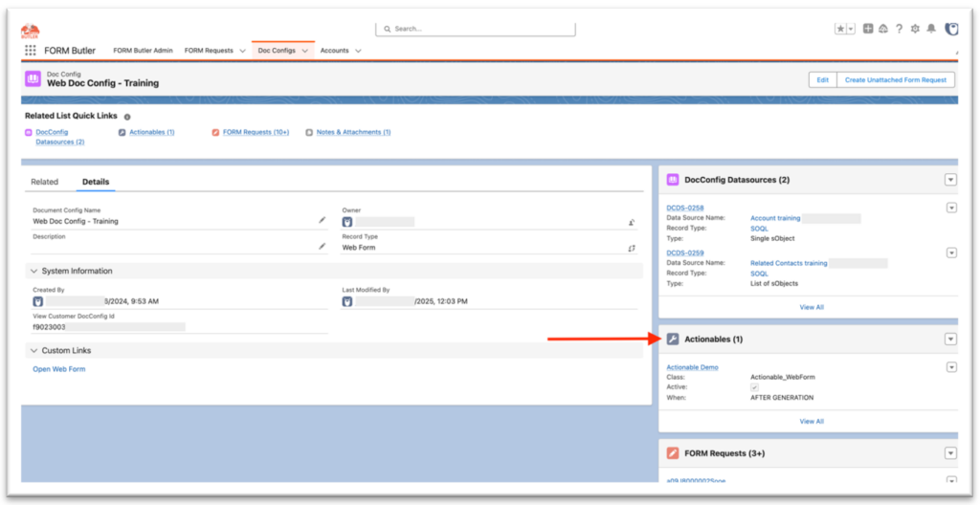Switch to the Related tab
Screen dimensions: 980x505
44,182
